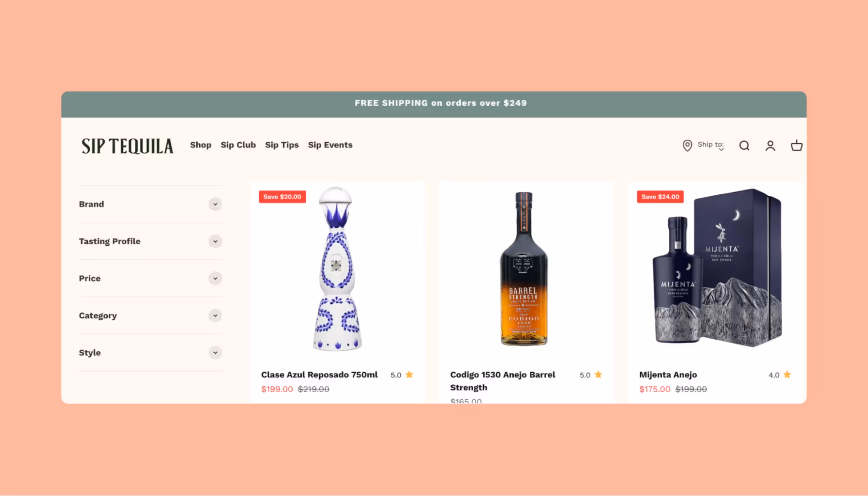Expand the Tasting Profile filter
The height and width of the screenshot is (496, 868).
[x=150, y=241]
